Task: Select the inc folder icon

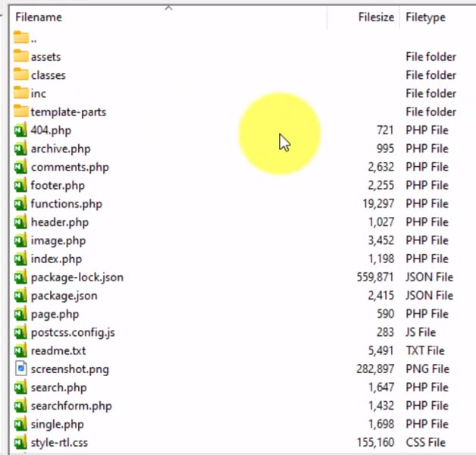Action: (21, 93)
